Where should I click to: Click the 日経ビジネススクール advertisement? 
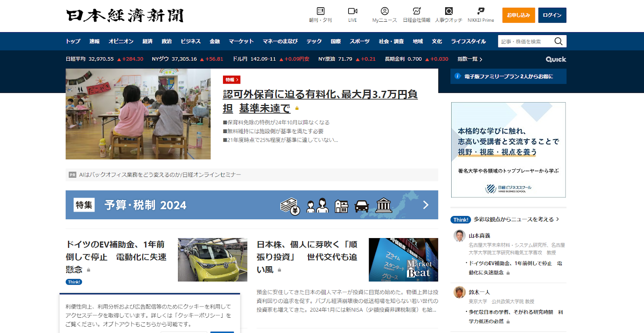508,150
